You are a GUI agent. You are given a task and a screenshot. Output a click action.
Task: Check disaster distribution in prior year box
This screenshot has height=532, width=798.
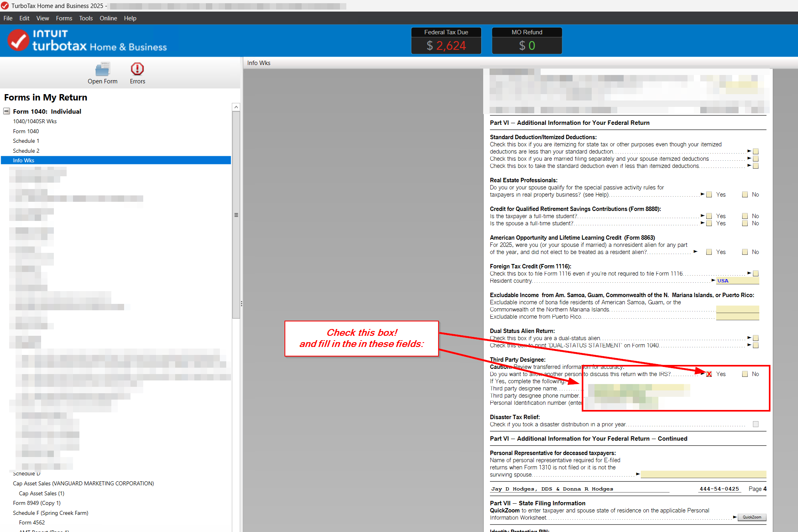pos(755,424)
